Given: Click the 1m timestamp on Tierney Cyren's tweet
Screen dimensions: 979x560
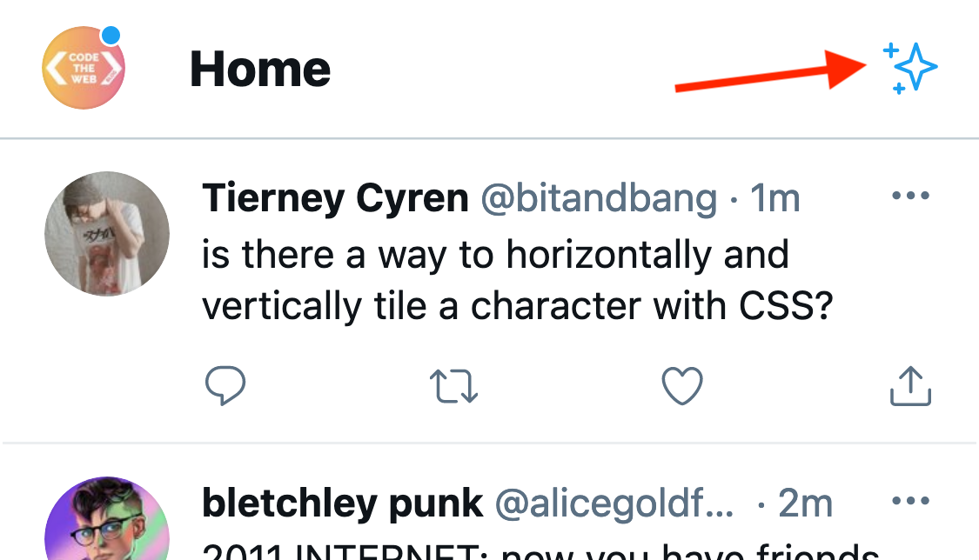Looking at the screenshot, I should 775,197.
